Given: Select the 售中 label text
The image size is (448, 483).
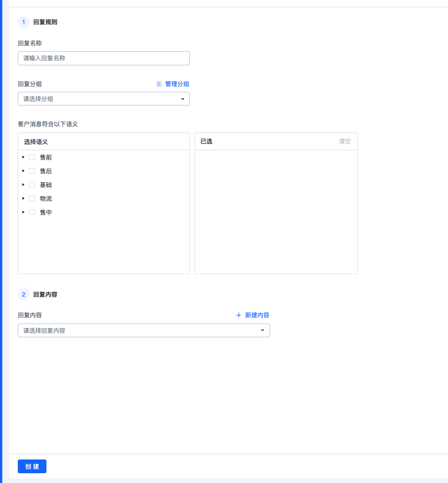Looking at the screenshot, I should (46, 212).
